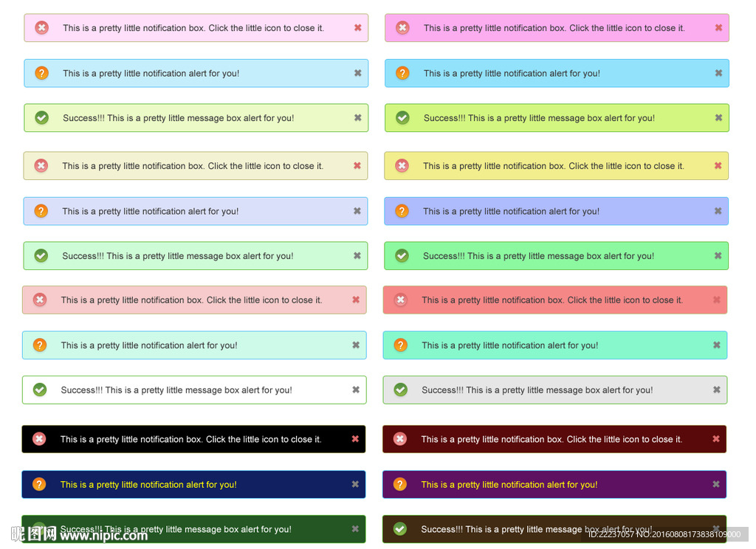Dismiss the white success message box
756x549 pixels.
[356, 390]
